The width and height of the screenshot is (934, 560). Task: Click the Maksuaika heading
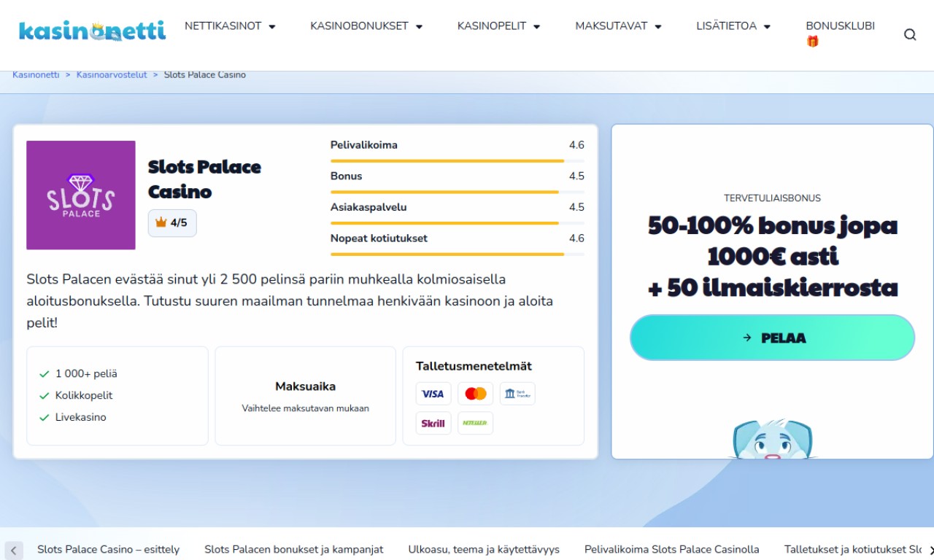(305, 386)
